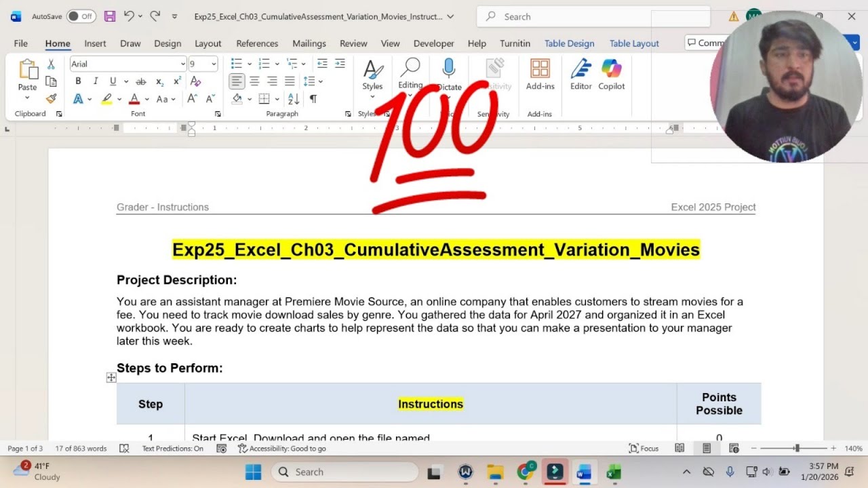
Task: Switch to Read Mode view
Action: (x=679, y=449)
